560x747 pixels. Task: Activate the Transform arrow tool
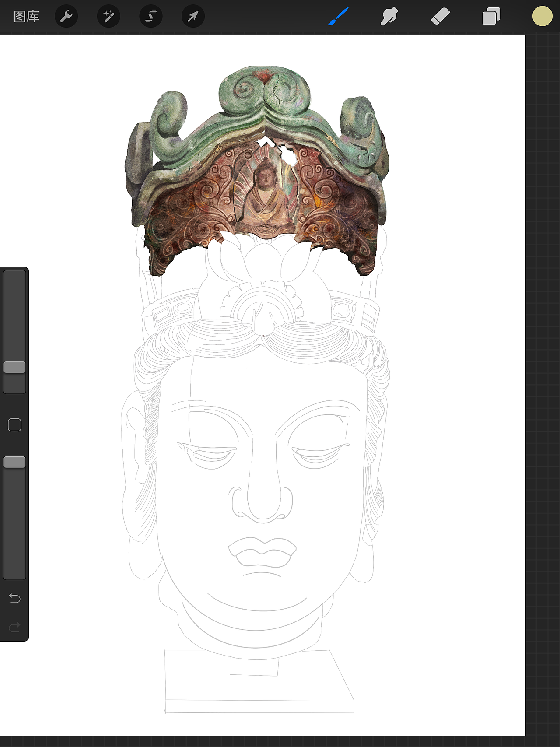click(x=193, y=17)
